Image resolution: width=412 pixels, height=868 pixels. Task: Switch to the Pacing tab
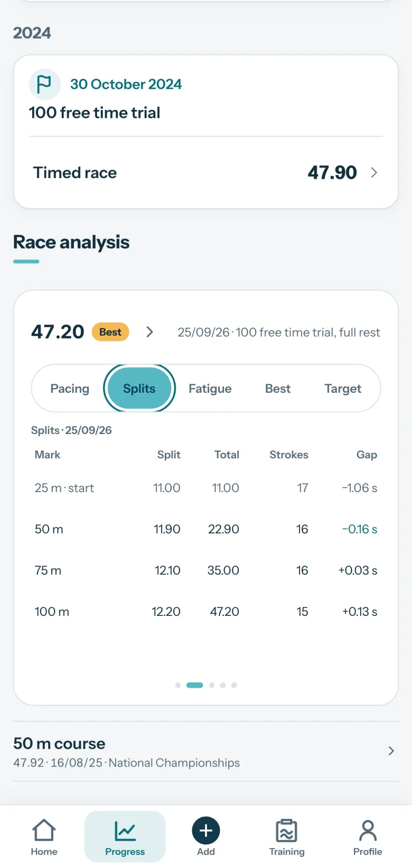click(70, 389)
